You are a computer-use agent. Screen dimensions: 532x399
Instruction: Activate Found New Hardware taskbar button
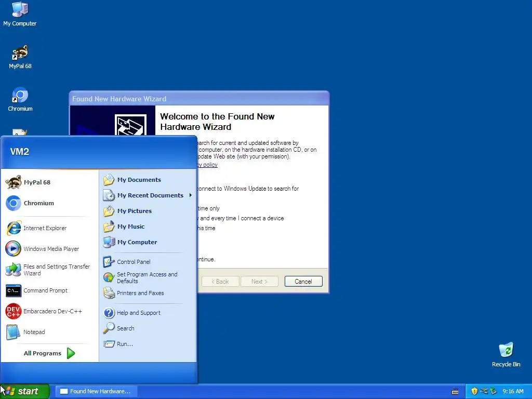click(x=96, y=391)
